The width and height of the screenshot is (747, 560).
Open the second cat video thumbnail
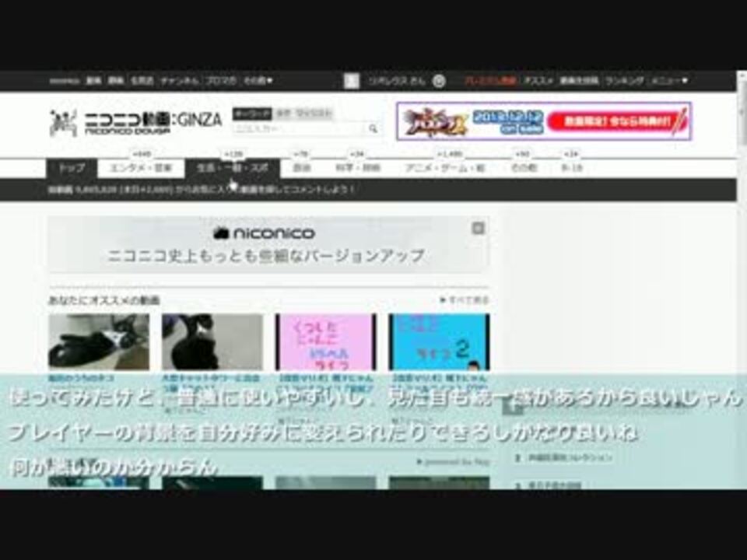point(212,342)
